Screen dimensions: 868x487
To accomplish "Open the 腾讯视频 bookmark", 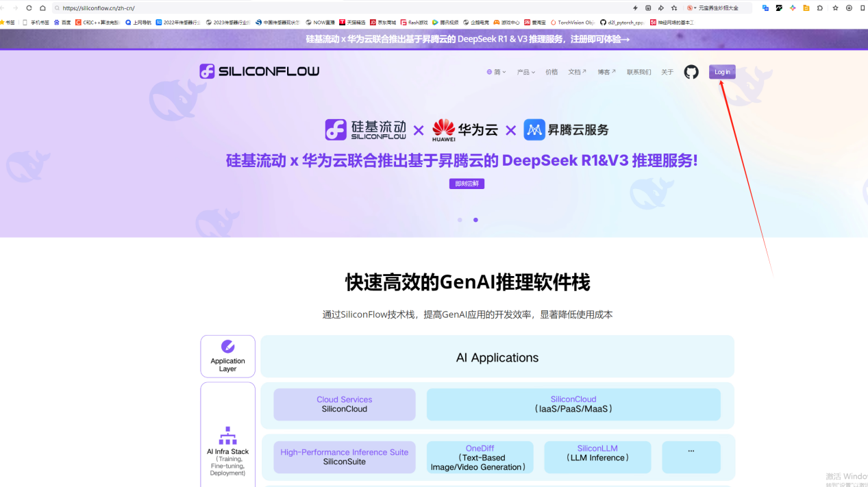I will click(445, 22).
